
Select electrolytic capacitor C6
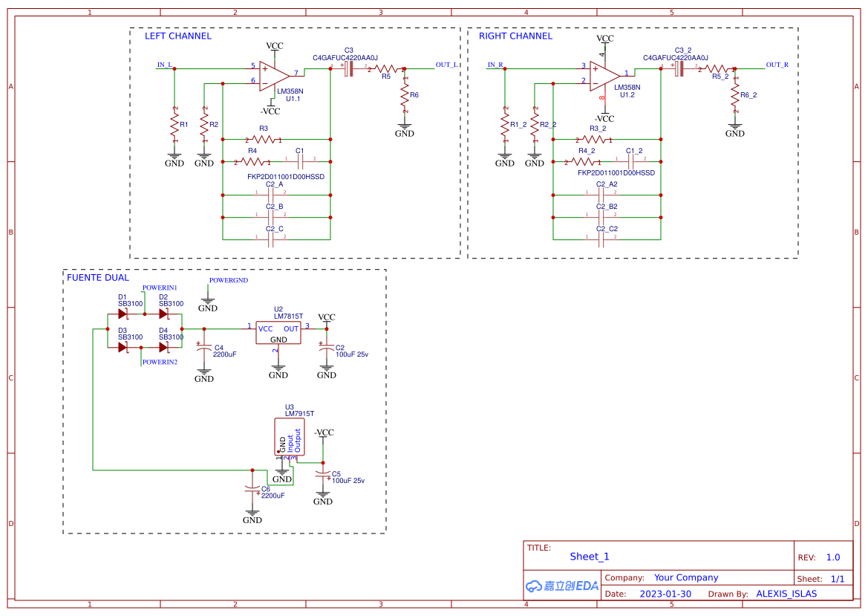[252, 487]
